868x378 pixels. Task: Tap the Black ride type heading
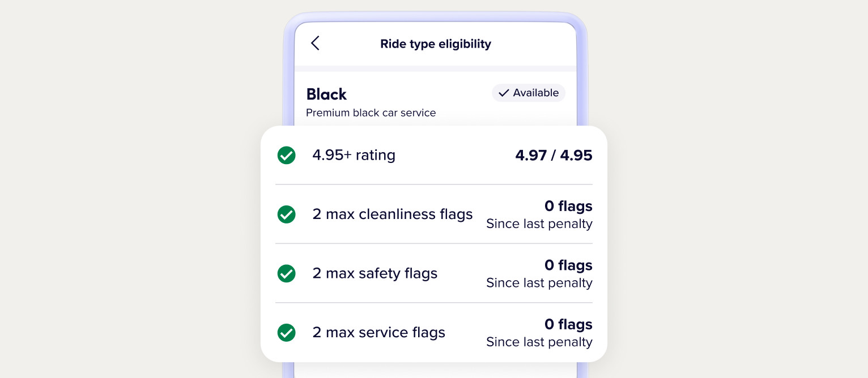click(326, 94)
